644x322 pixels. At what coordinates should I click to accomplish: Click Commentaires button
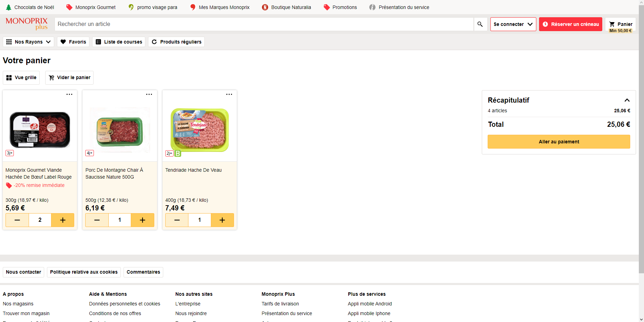point(143,272)
